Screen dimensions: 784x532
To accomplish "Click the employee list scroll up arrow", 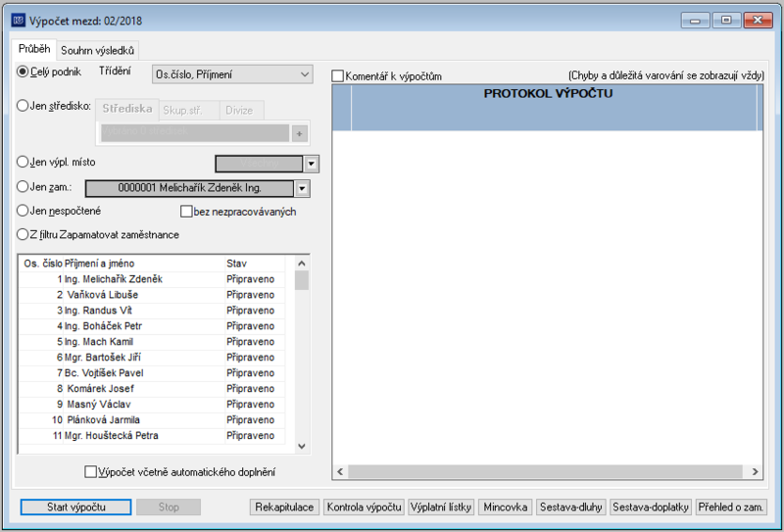I will point(302,263).
